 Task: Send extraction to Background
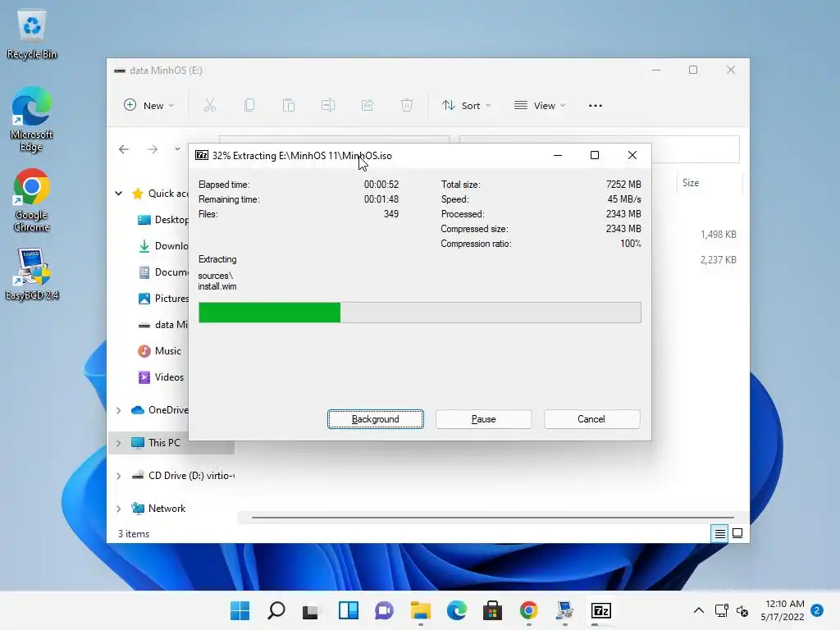(375, 419)
